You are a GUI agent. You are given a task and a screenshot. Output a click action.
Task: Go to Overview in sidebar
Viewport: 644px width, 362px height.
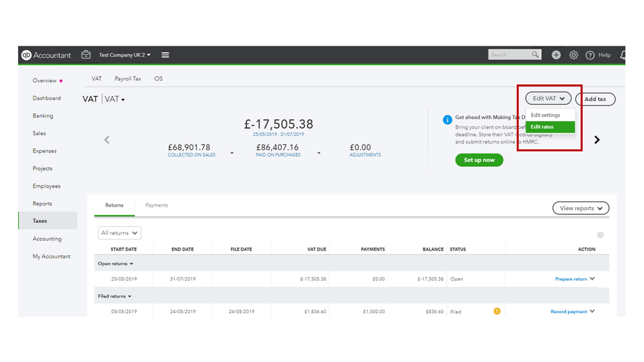pyautogui.click(x=44, y=81)
